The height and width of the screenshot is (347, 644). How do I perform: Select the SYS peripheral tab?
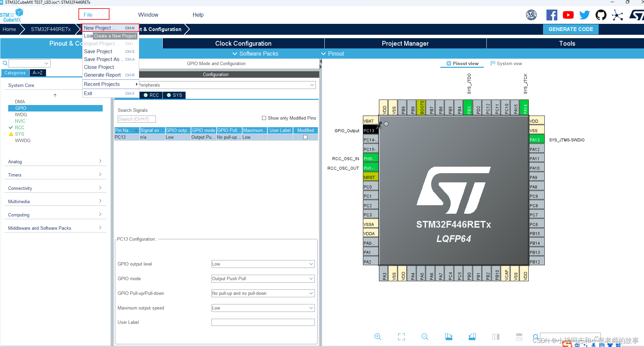point(174,95)
